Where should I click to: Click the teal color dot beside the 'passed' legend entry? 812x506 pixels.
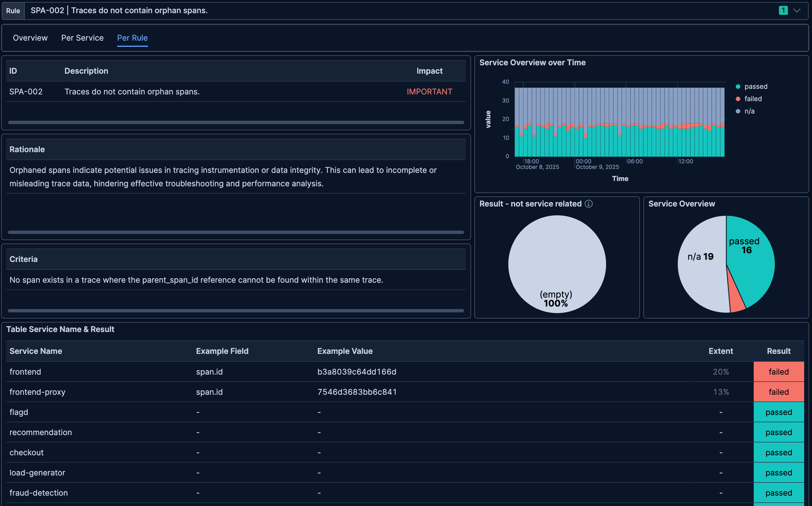pyautogui.click(x=737, y=86)
